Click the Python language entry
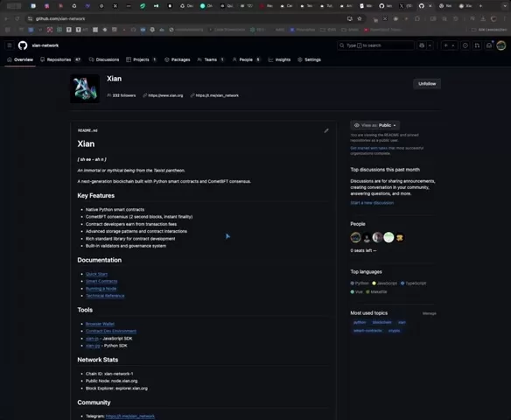The width and height of the screenshot is (511, 420). click(x=360, y=283)
